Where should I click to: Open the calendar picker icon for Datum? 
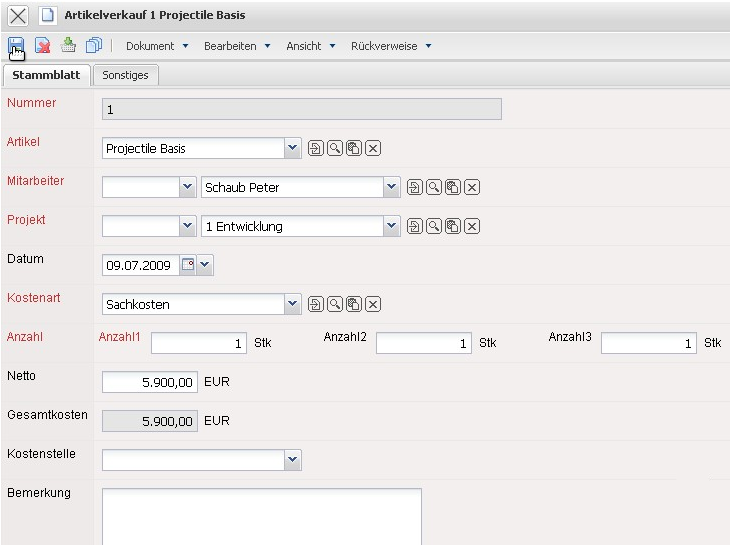(188, 265)
